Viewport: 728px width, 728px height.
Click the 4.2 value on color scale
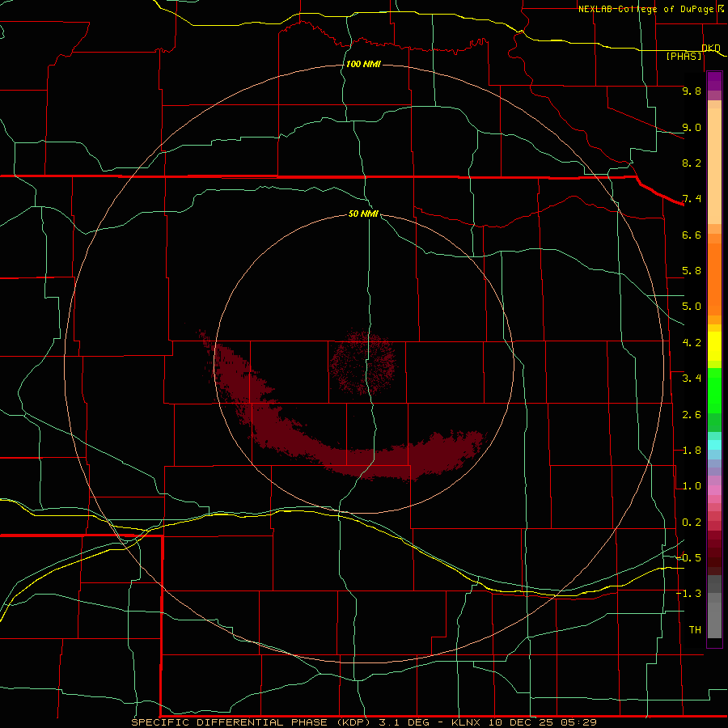pos(692,343)
